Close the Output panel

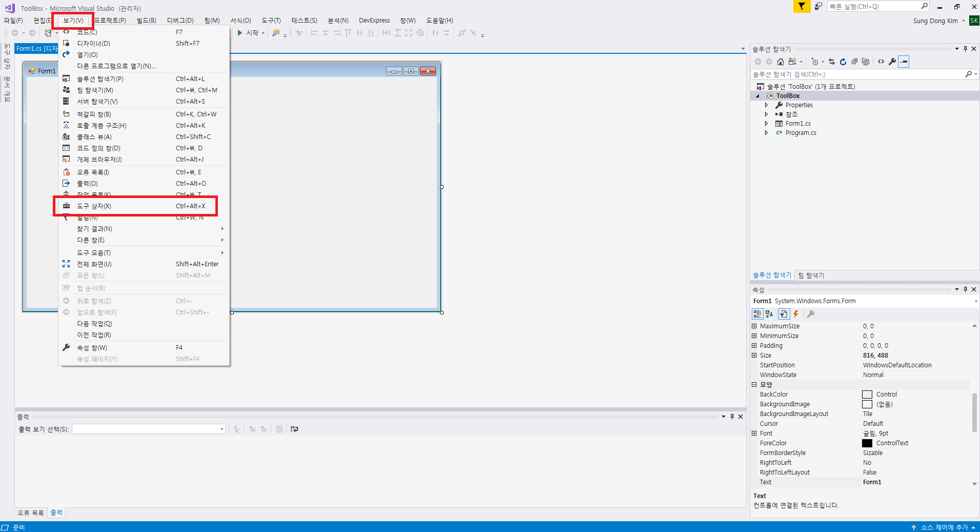(741, 417)
